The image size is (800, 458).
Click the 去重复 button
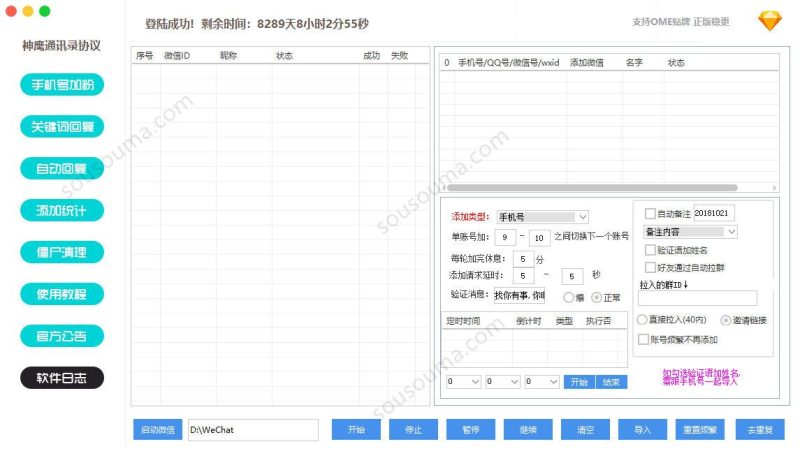(756, 430)
